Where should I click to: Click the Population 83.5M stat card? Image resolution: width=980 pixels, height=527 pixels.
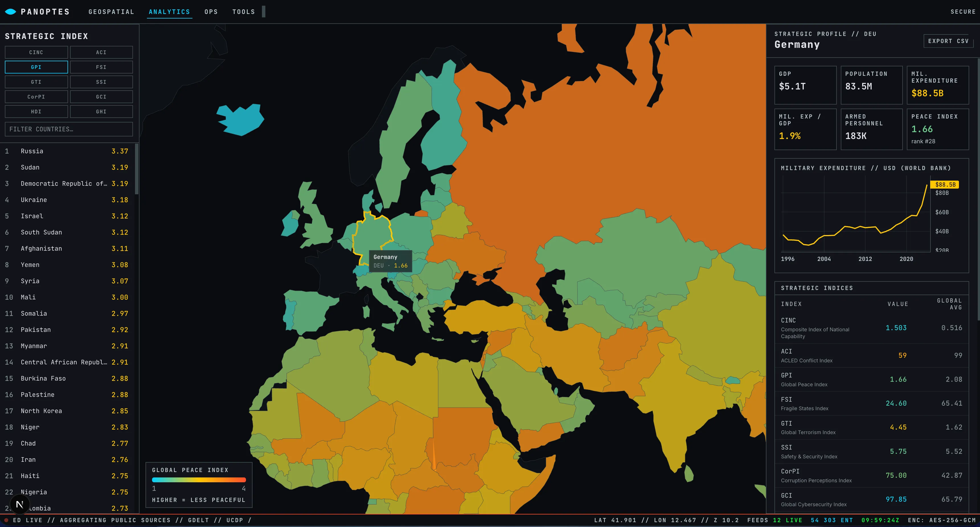[x=872, y=85]
